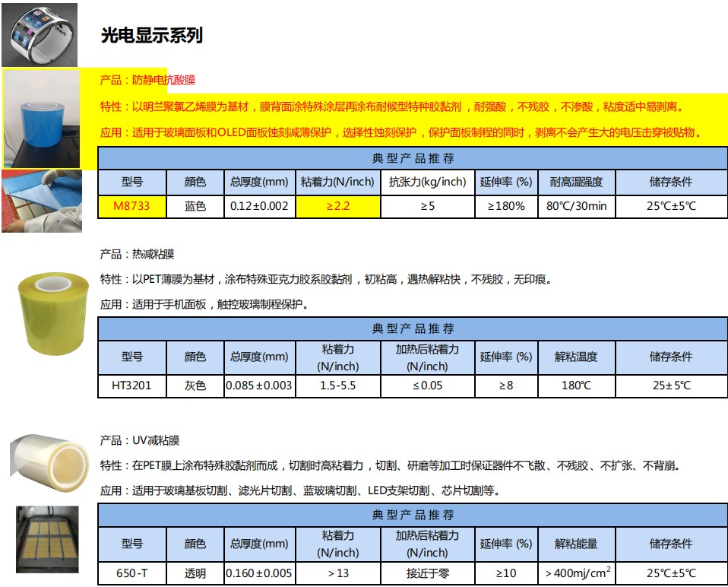Click the 型号 header in the M8733 table
728x587 pixels.
tap(132, 182)
